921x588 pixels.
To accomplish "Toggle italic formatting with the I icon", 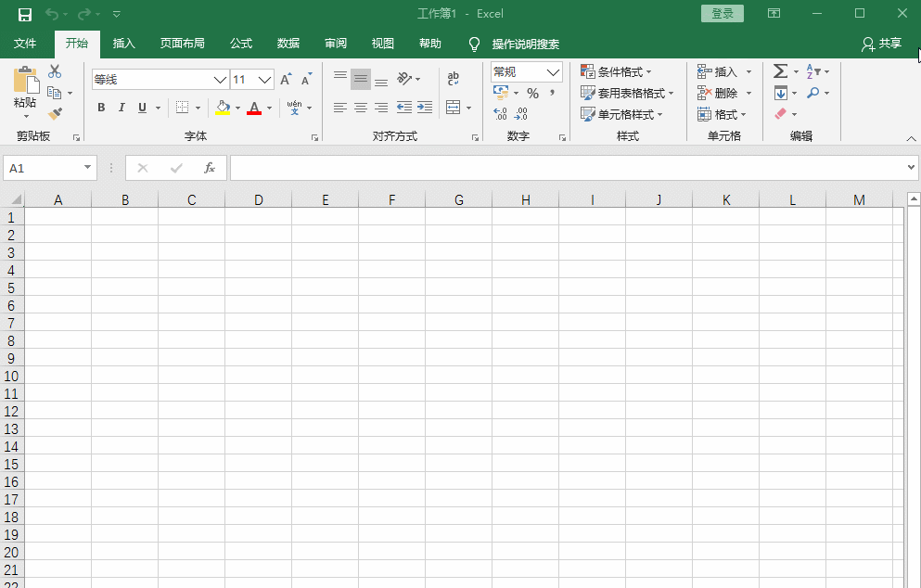I will (x=122, y=107).
